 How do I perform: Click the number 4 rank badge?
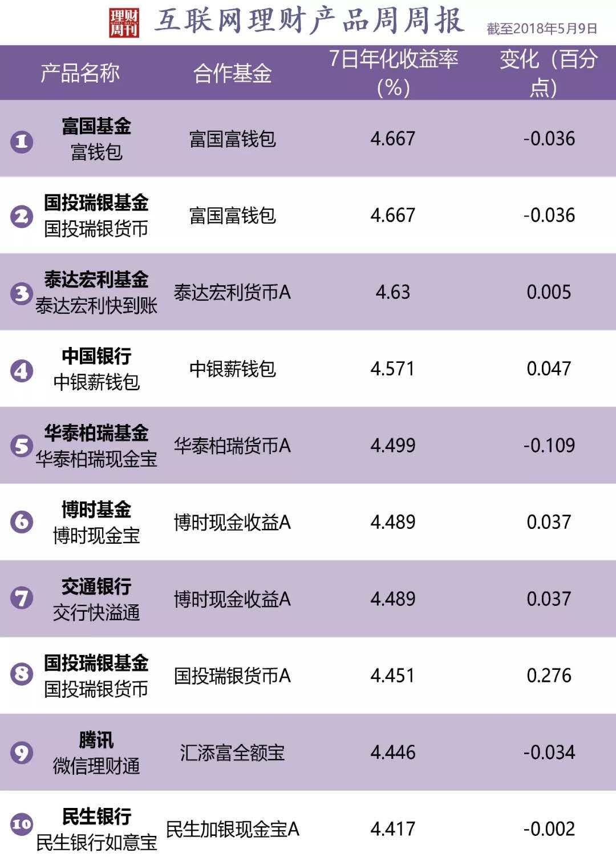click(x=22, y=371)
